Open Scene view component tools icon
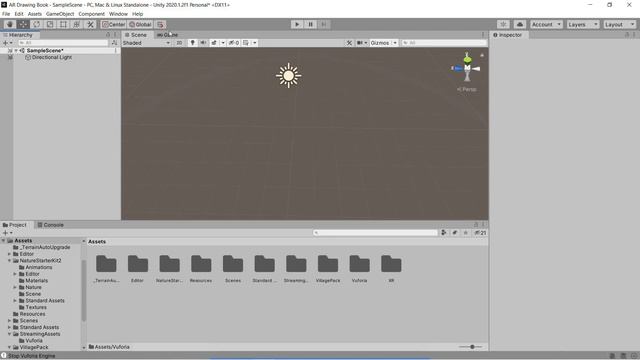The image size is (640, 360). 349,43
